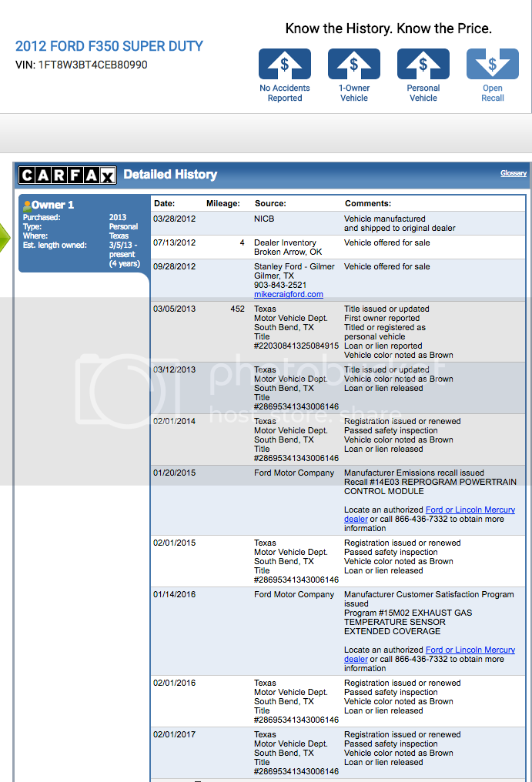Image resolution: width=532 pixels, height=782 pixels.
Task: Click the 02/01/2017 date cell
Action: click(174, 734)
